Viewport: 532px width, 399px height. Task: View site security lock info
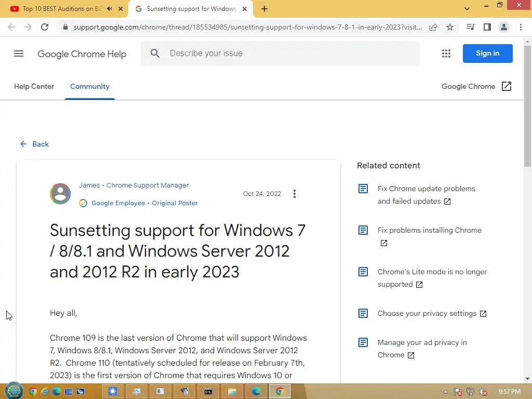(x=65, y=27)
